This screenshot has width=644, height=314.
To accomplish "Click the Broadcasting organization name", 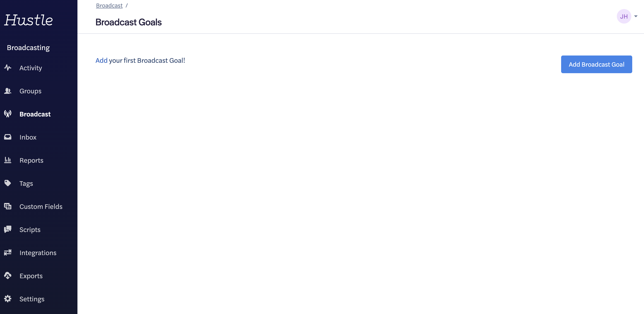I will 28,48.
